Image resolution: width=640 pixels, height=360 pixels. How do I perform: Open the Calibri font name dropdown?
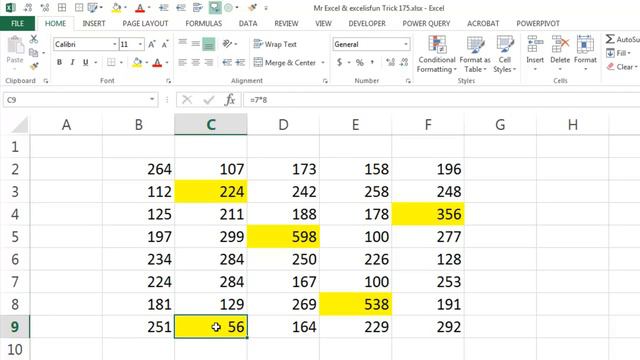(115, 44)
